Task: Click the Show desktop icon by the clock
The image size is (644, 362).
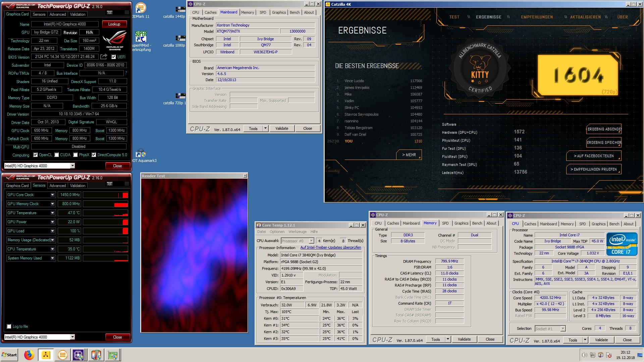Action: (x=641, y=355)
